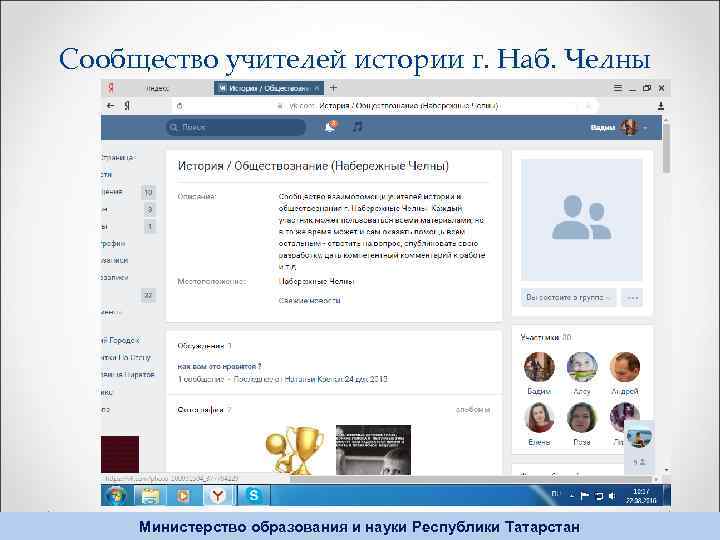The image size is (720, 540).
Task: Open member Вадим's avatar
Action: click(539, 367)
